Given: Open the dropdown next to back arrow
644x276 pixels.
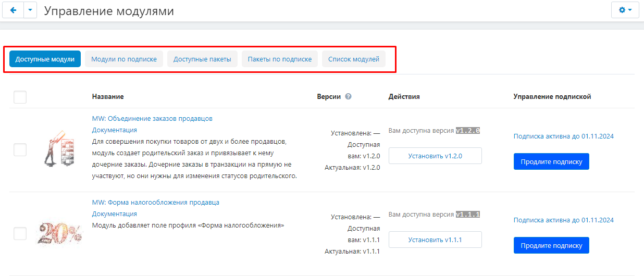Looking at the screenshot, I should click(x=30, y=10).
